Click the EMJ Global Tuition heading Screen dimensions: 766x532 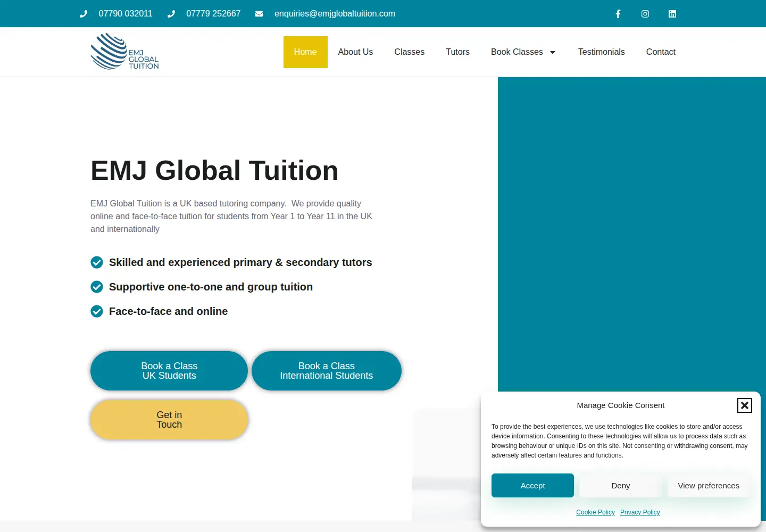pyautogui.click(x=214, y=170)
